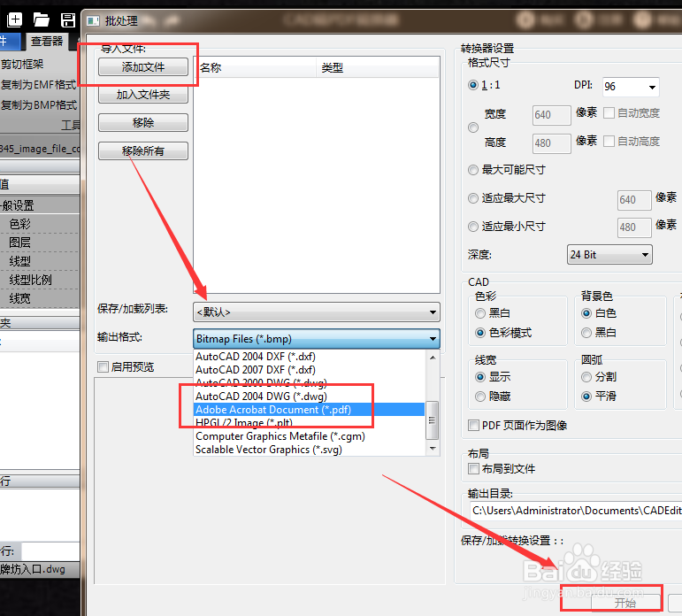
Task: Check the 布局到文件 checkbox
Action: click(473, 469)
